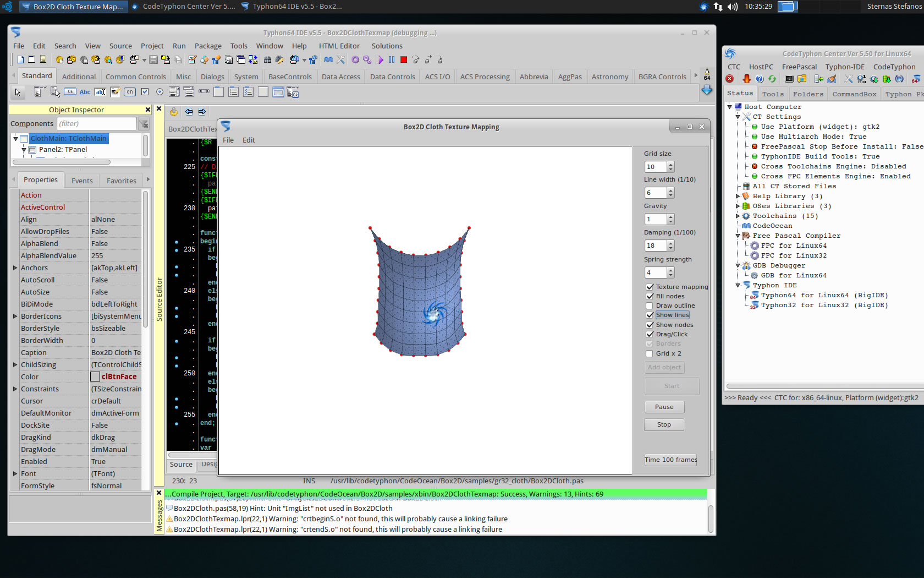Click the Pause debugging icon in IDE toolbar

392,59
